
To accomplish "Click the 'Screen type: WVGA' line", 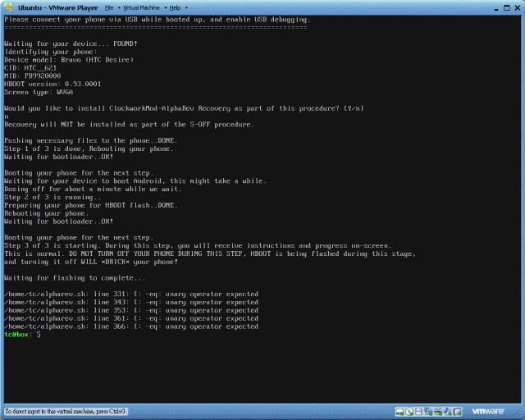I will coord(39,92).
